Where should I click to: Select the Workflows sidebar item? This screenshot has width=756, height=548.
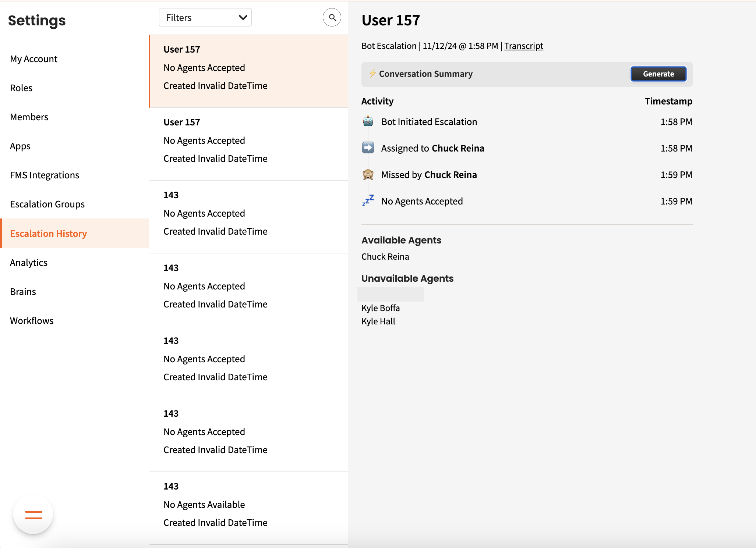32,321
